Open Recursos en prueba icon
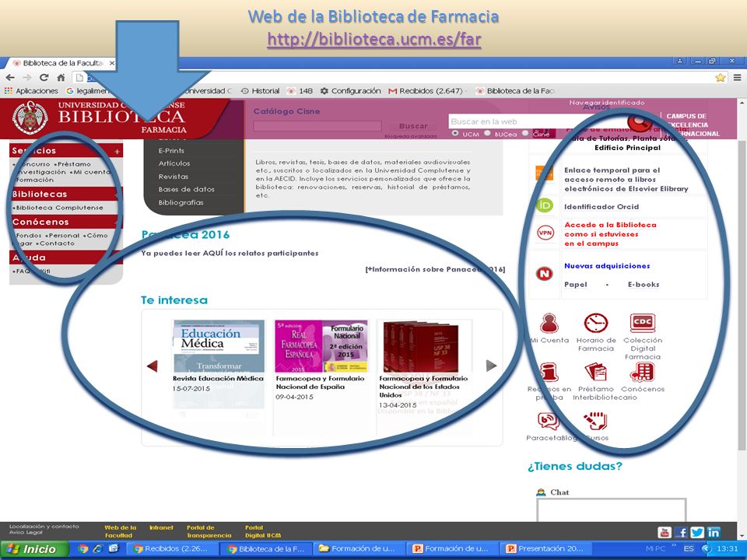 point(549,372)
